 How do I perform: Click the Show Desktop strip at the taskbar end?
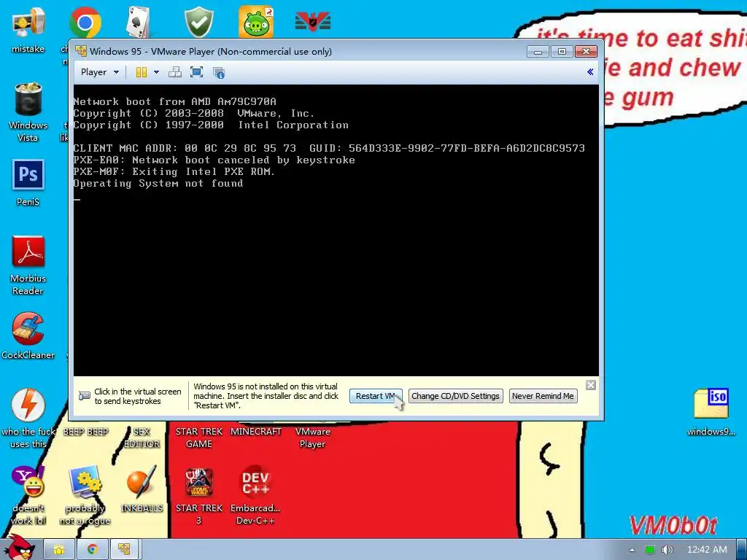[742, 550]
